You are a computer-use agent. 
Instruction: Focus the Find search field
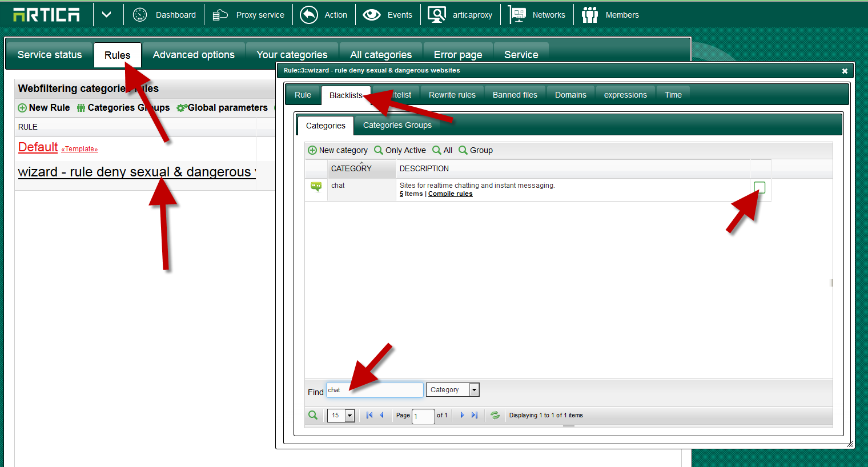click(x=375, y=390)
